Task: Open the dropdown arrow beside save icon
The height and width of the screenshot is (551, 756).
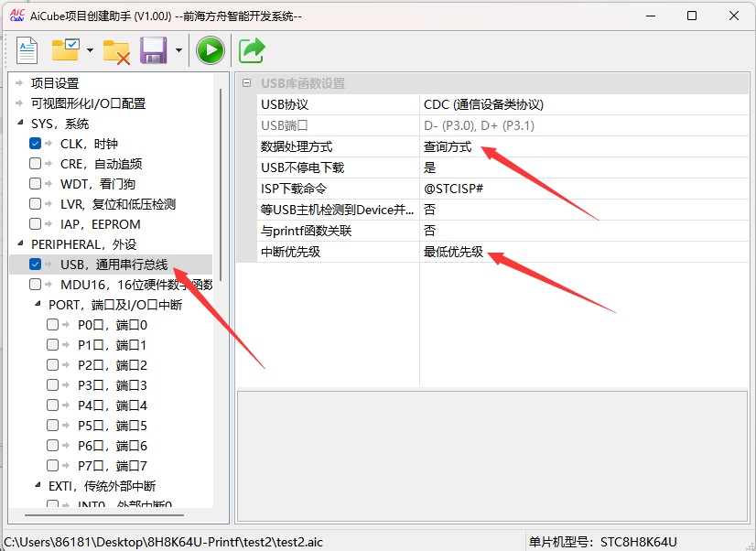Action: [x=178, y=50]
